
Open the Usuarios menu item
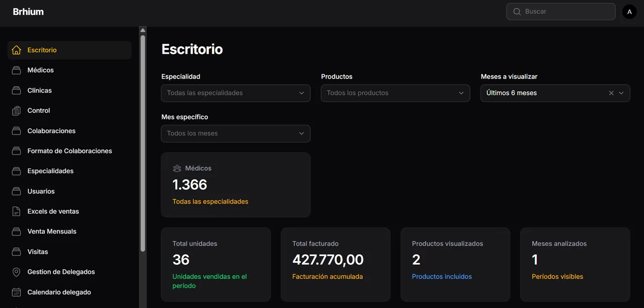click(x=69, y=191)
